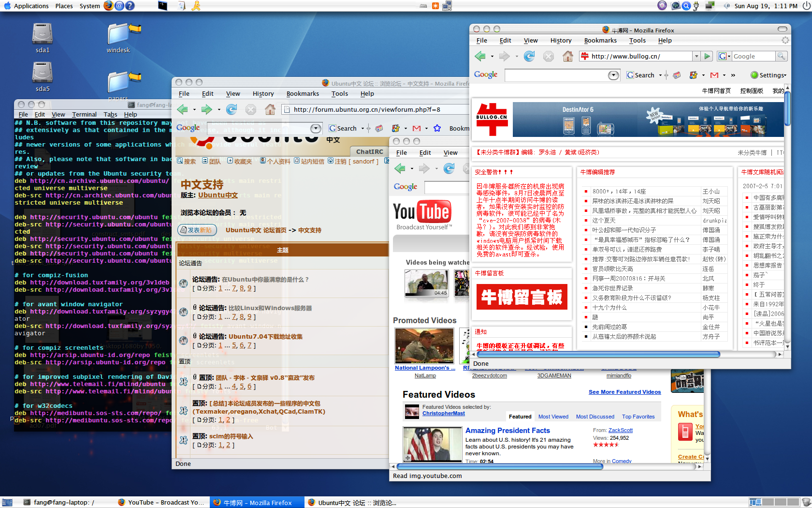Click the green Go arrow beside bullog.cn URL
Screen dimensions: 812x508
(x=707, y=56)
